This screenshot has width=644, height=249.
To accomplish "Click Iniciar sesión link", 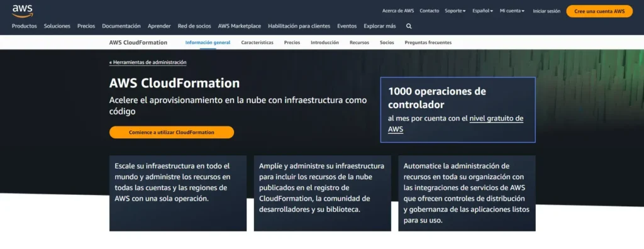I will [547, 11].
